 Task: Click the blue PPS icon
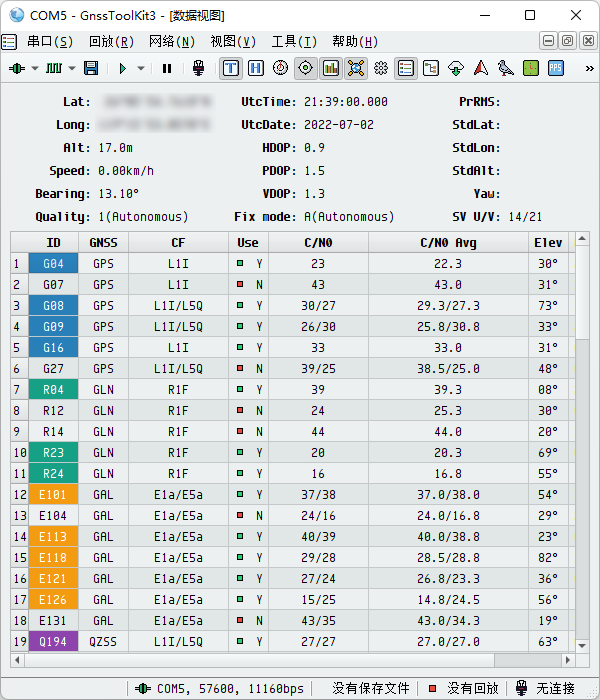click(x=556, y=68)
